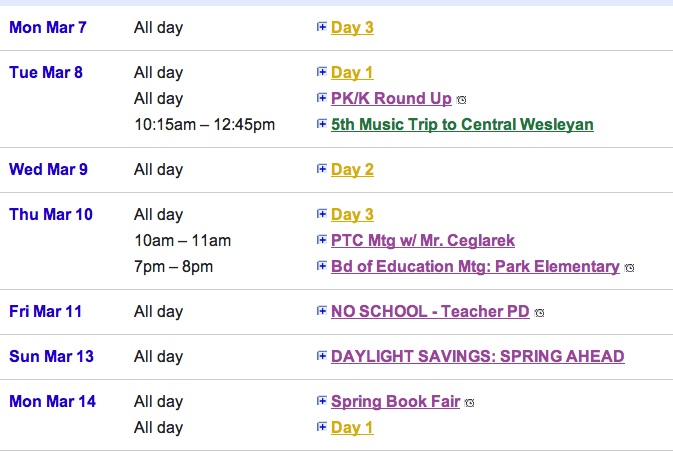Click the reminder icon beside NO SCHOOL - Teacher PD
Screen dimensions: 673x451
click(x=539, y=313)
